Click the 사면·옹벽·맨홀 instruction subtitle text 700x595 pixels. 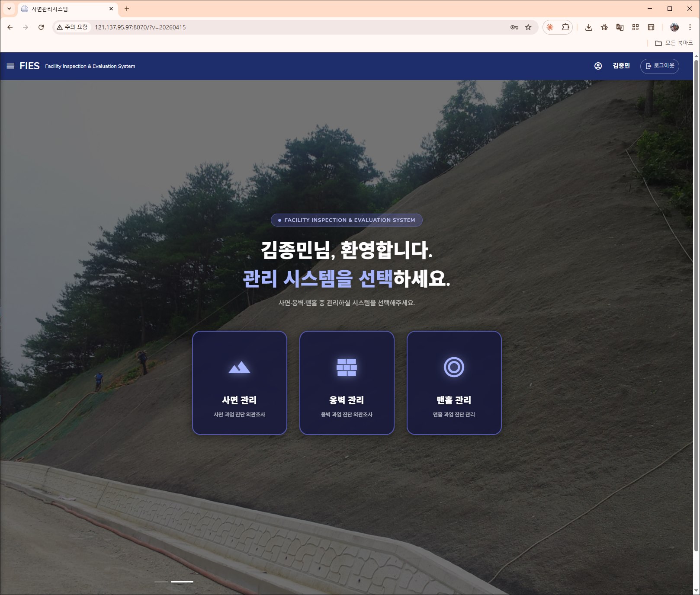pyautogui.click(x=347, y=303)
